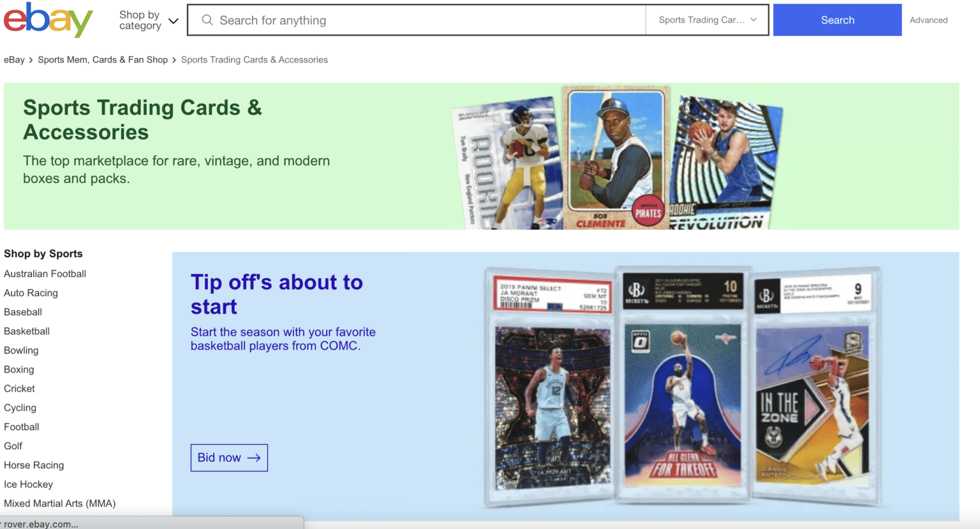Choose the Boxing category
The image size is (980, 529).
19,369
